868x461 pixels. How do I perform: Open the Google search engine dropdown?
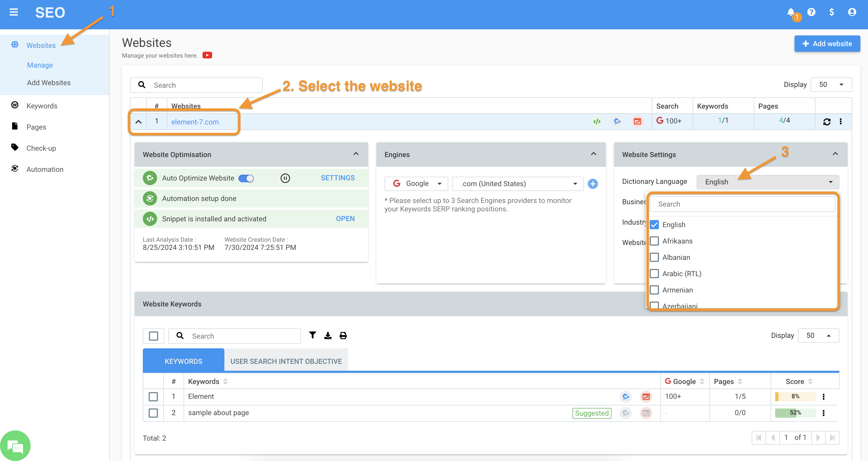tap(416, 184)
